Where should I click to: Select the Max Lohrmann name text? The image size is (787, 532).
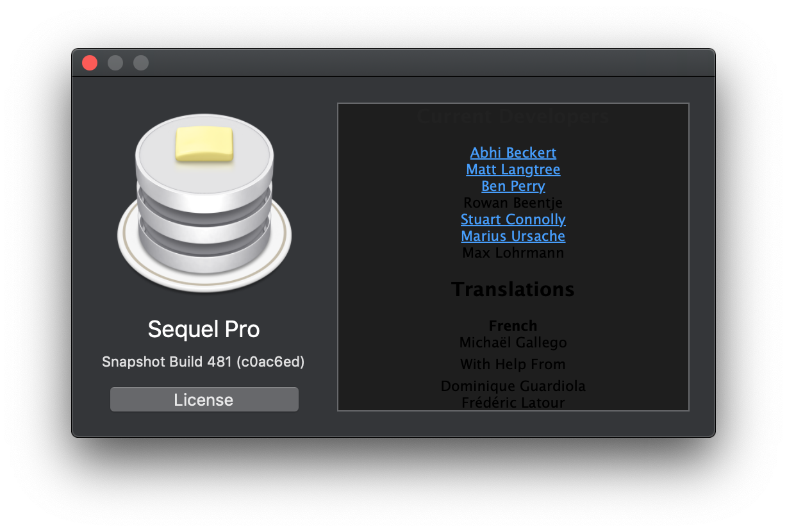[513, 253]
